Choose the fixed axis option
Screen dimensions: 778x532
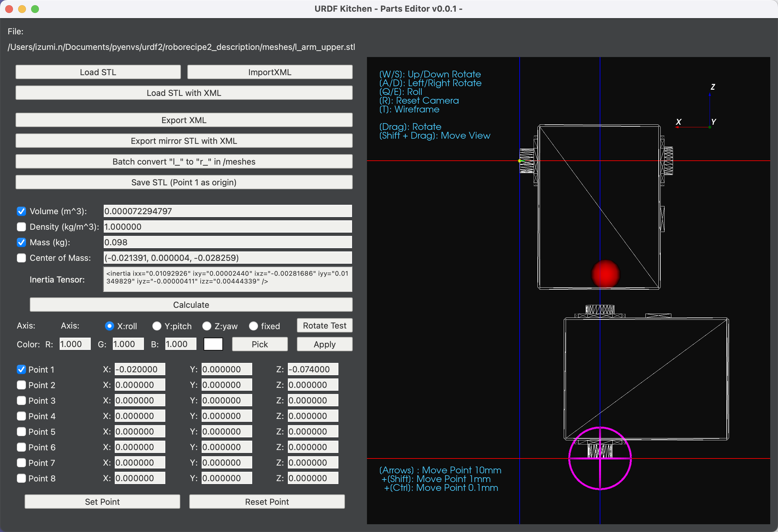253,326
